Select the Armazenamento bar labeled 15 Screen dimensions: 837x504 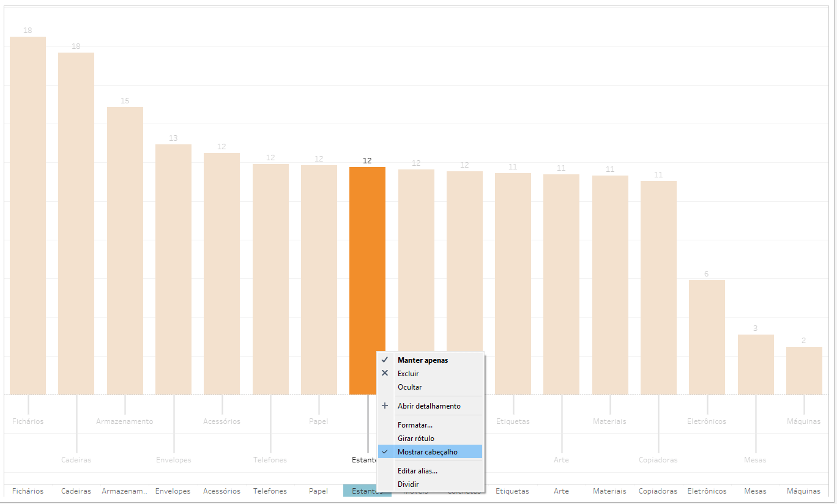tap(125, 251)
